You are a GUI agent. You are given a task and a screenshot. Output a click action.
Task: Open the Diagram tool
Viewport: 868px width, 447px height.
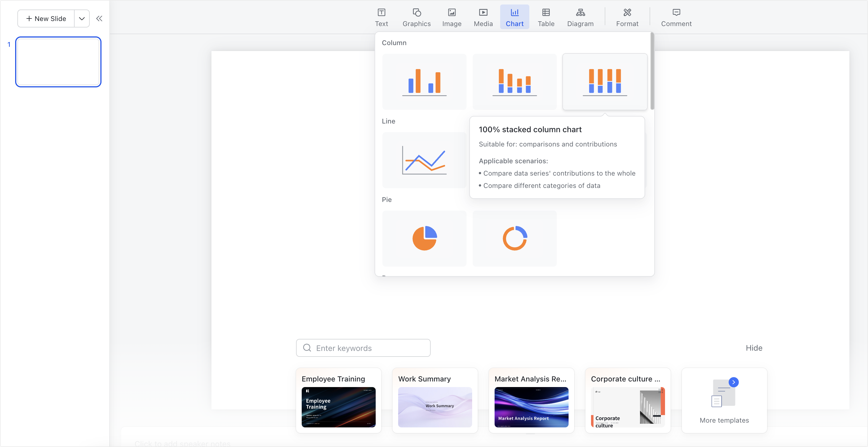tap(580, 17)
